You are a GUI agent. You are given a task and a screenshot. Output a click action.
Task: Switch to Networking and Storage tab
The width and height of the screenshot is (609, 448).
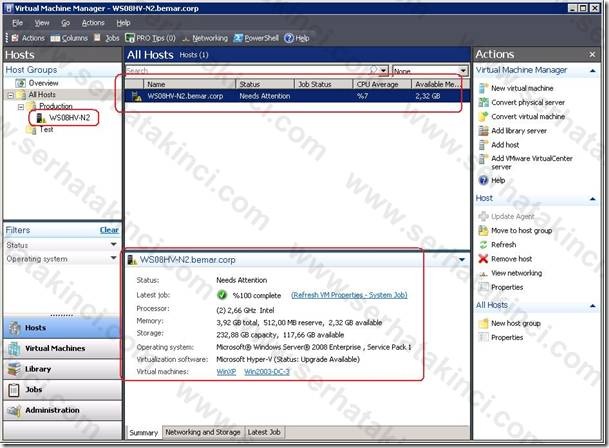[x=203, y=432]
